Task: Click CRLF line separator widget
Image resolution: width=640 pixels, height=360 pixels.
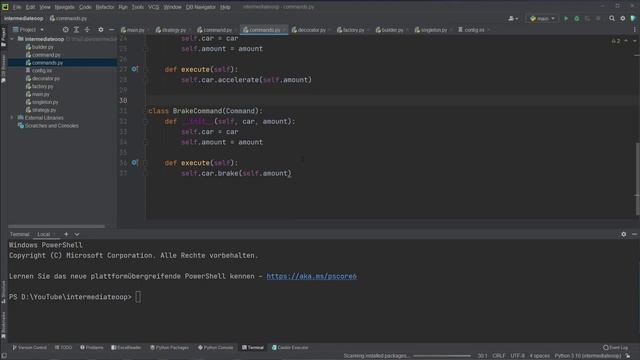Action: 499,356
